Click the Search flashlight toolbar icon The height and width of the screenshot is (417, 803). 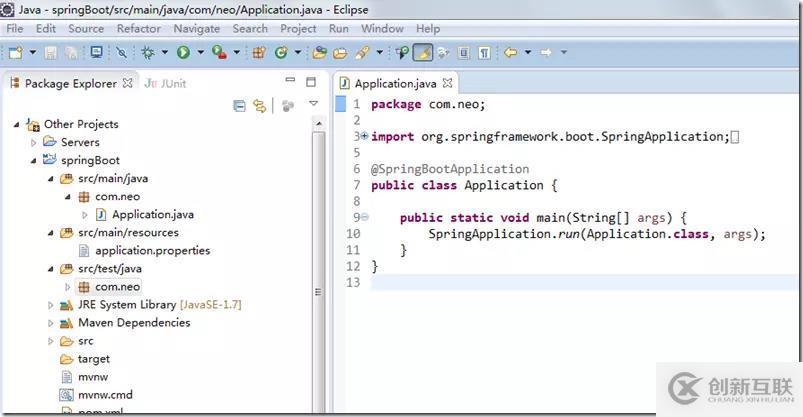363,52
